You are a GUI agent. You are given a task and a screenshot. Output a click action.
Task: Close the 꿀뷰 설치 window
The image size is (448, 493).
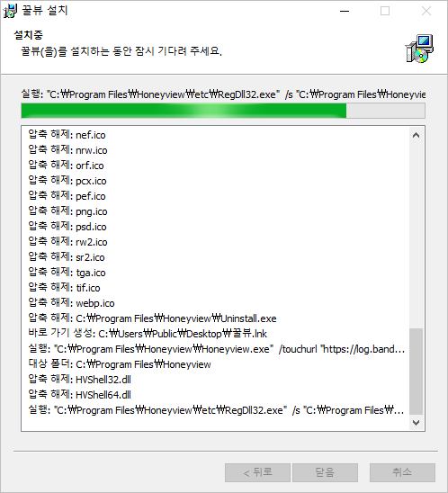tap(426, 11)
